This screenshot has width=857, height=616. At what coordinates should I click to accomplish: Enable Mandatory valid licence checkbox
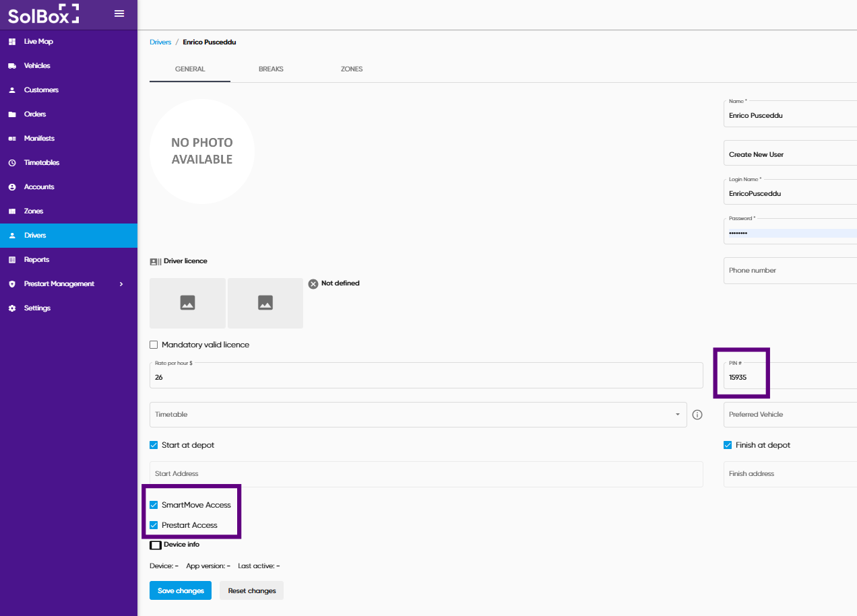click(x=154, y=345)
